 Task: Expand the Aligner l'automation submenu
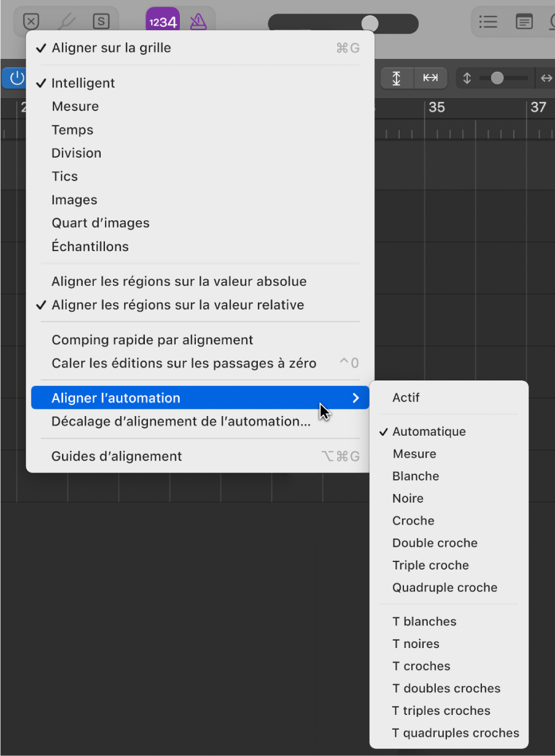click(x=116, y=398)
